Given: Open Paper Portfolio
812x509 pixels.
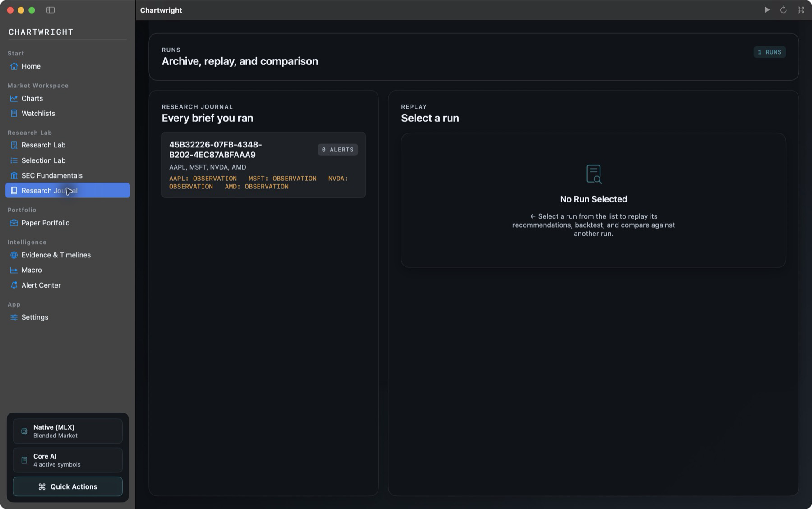Looking at the screenshot, I should [x=68, y=223].
